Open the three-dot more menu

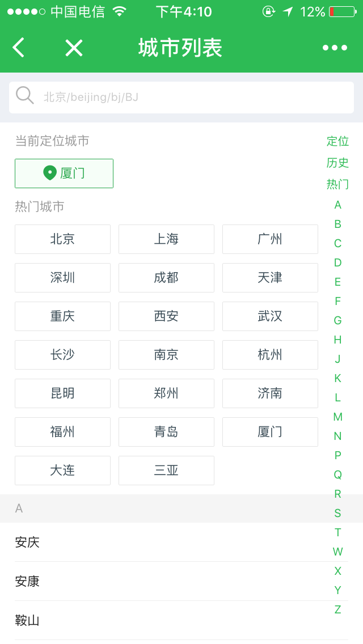click(x=335, y=48)
